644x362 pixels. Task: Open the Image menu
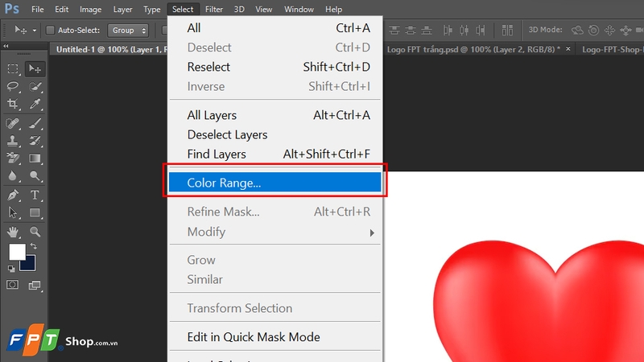(x=90, y=9)
